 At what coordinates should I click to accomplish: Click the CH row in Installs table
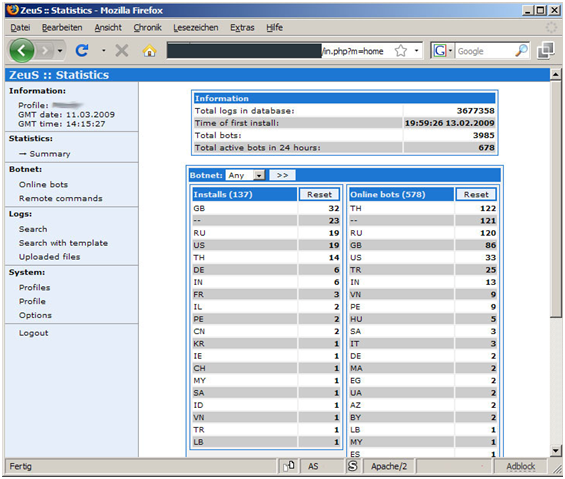tap(266, 368)
